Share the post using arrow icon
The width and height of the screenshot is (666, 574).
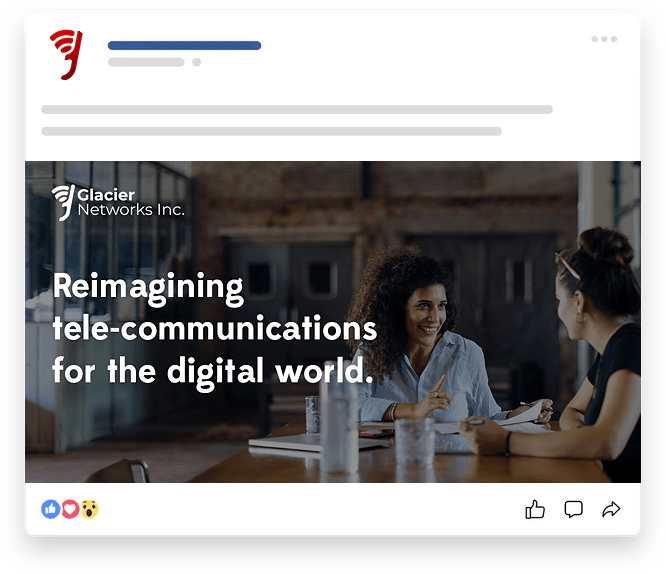coord(611,509)
